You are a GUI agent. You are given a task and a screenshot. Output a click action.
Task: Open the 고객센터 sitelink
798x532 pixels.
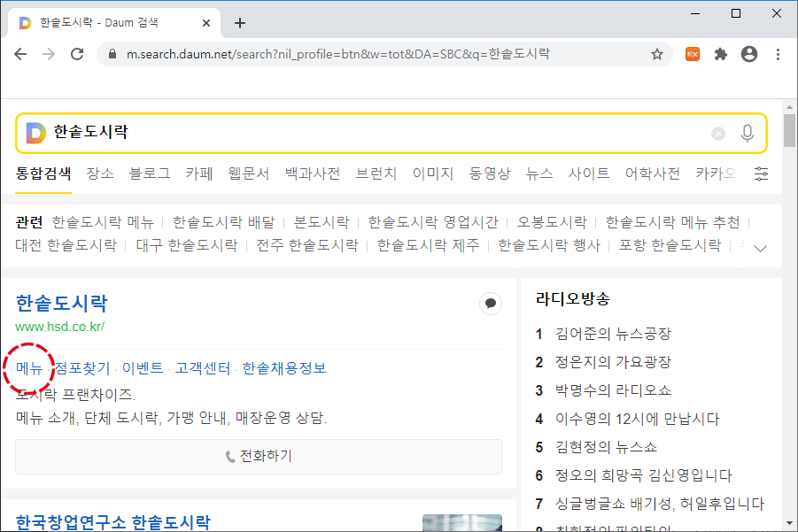[x=203, y=367]
